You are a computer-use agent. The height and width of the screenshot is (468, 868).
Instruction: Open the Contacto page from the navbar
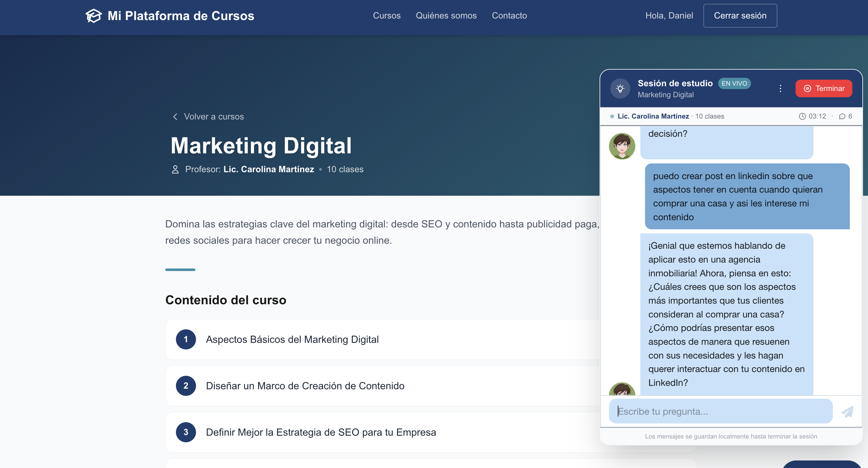tap(509, 15)
